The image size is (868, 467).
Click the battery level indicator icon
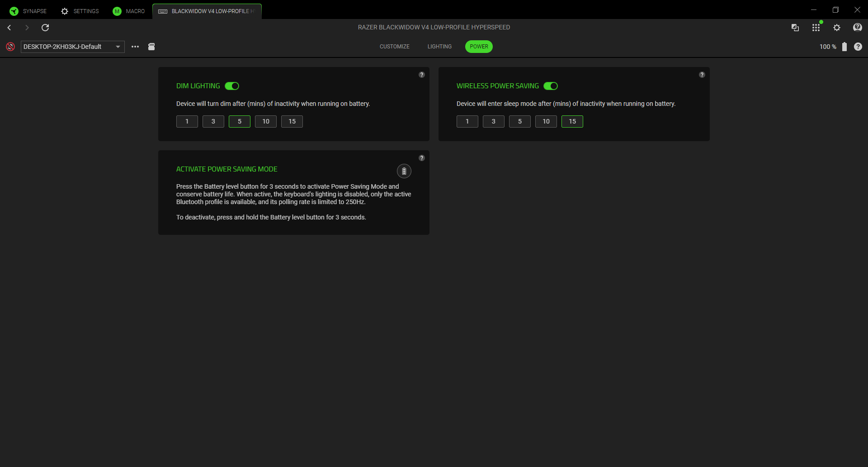(x=844, y=47)
